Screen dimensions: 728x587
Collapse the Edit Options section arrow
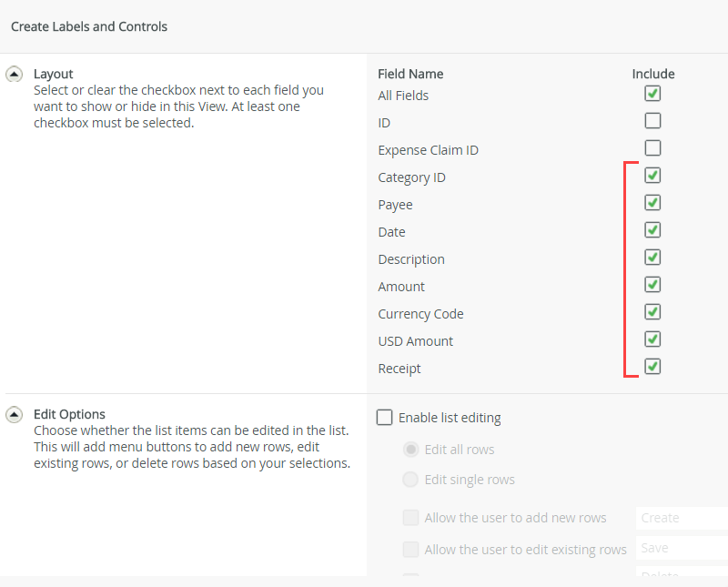click(14, 414)
